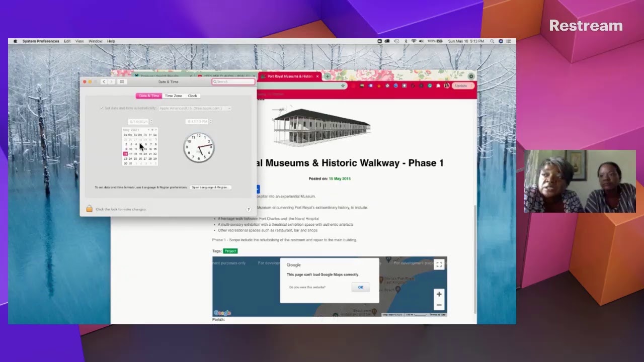The width and height of the screenshot is (644, 362).
Task: Open the System Preferences menu
Action: (x=41, y=41)
